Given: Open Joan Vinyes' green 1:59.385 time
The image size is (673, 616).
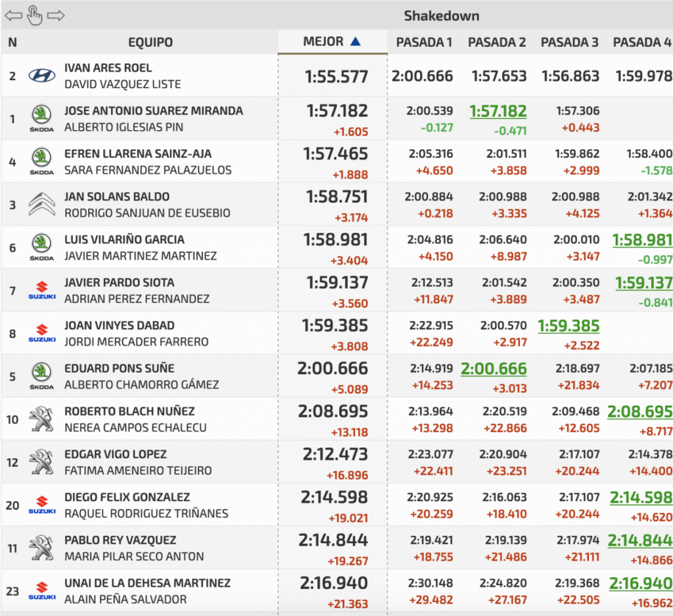Looking at the screenshot, I should (569, 325).
